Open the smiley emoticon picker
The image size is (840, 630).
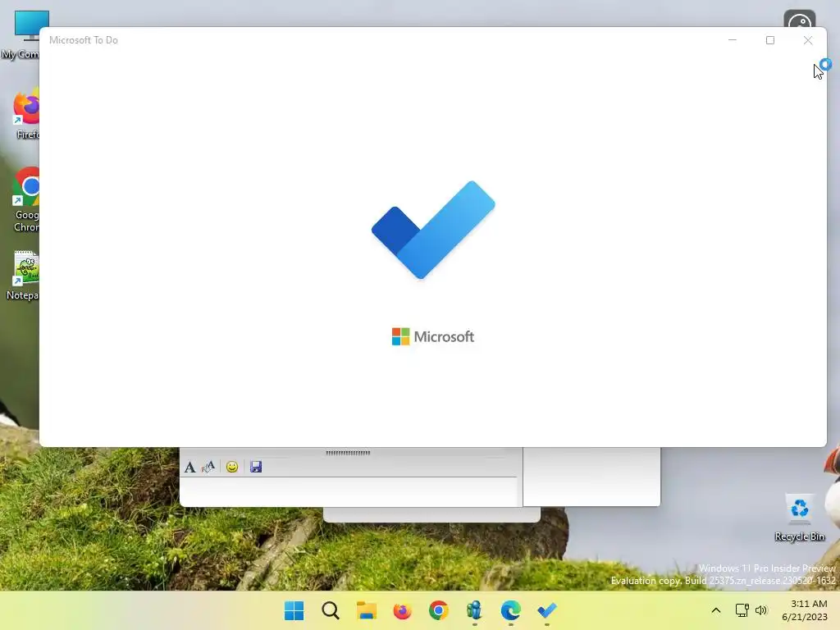232,467
